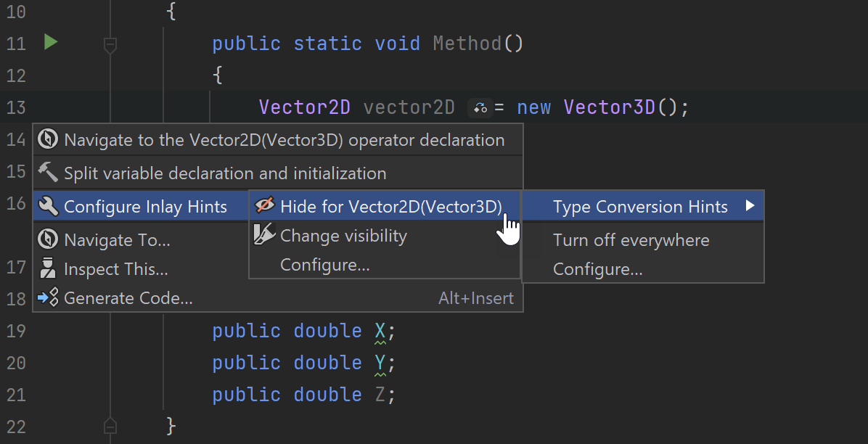
Task: Click the Navigate to operator declaration compass icon
Action: [48, 140]
